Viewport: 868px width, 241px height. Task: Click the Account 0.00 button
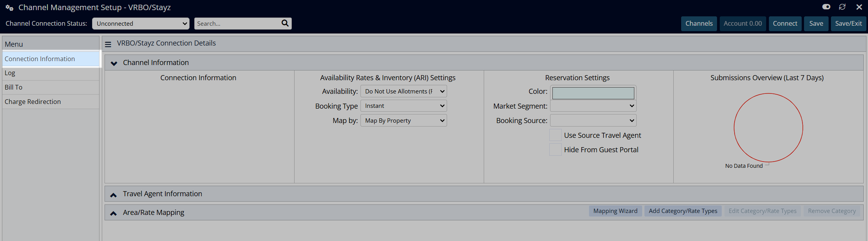(x=743, y=23)
